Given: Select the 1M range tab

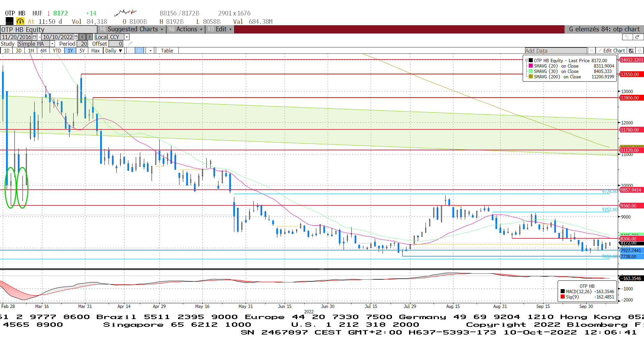Looking at the screenshot, I should tap(31, 51).
